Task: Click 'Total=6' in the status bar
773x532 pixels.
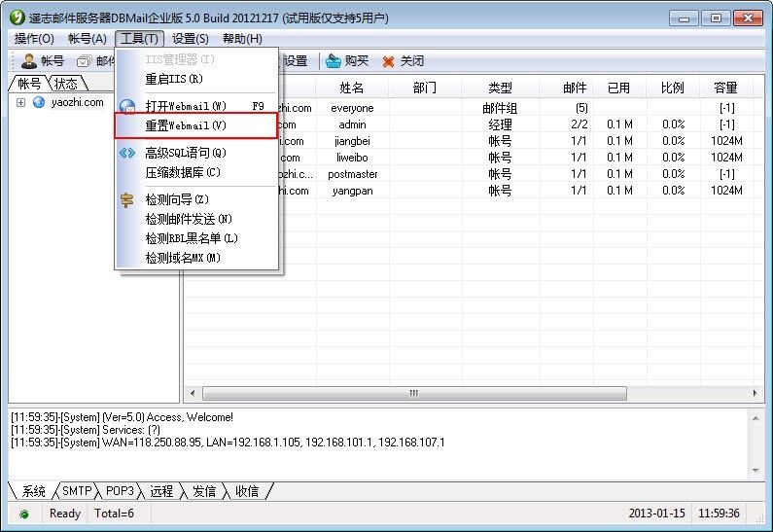Action: coord(115,514)
